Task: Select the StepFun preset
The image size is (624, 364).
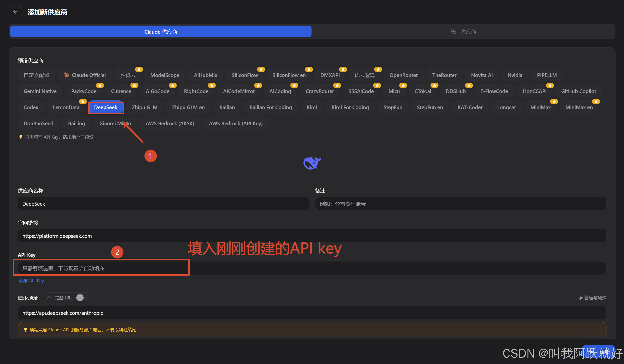Action: tap(393, 107)
